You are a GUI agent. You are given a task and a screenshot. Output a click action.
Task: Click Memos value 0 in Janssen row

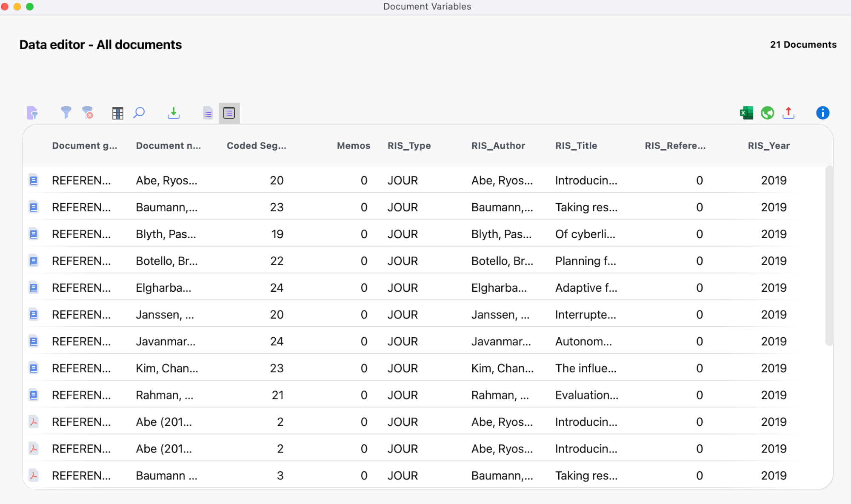pyautogui.click(x=364, y=314)
